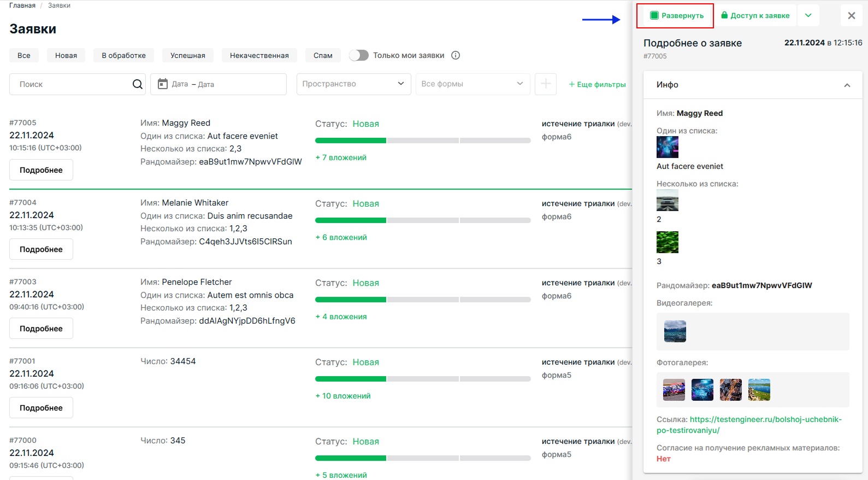This screenshot has width=868, height=480.
Task: Click the info icon beside Только мои заявки
Action: [456, 55]
